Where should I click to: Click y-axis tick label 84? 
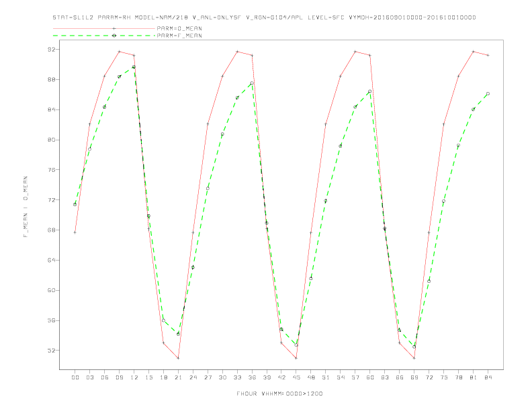pyautogui.click(x=51, y=110)
